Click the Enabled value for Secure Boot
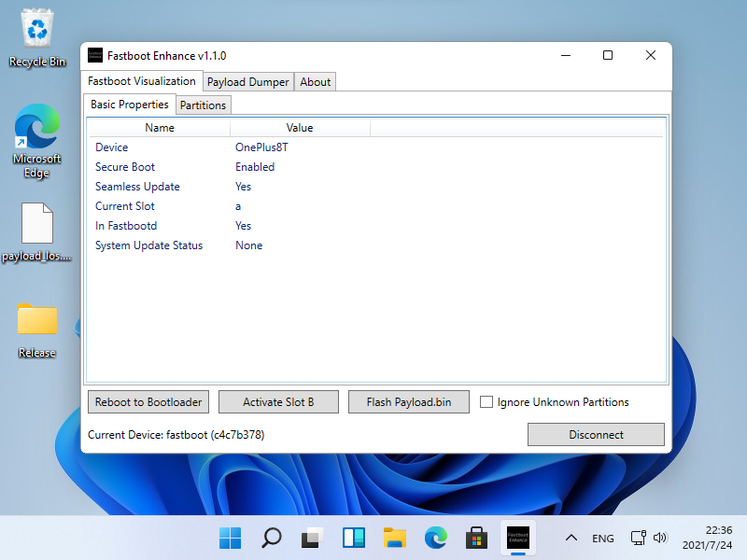 [255, 167]
